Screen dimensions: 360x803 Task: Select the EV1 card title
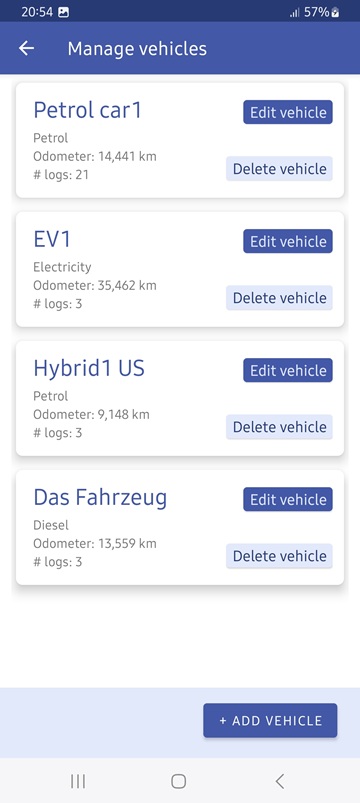point(52,239)
